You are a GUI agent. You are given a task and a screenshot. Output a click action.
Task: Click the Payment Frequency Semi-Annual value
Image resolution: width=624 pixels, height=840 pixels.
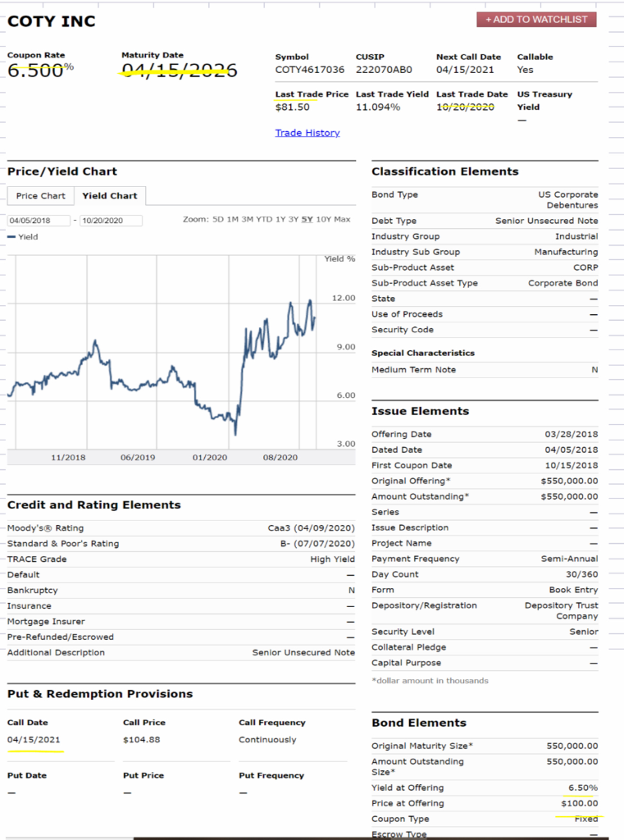[x=569, y=559]
